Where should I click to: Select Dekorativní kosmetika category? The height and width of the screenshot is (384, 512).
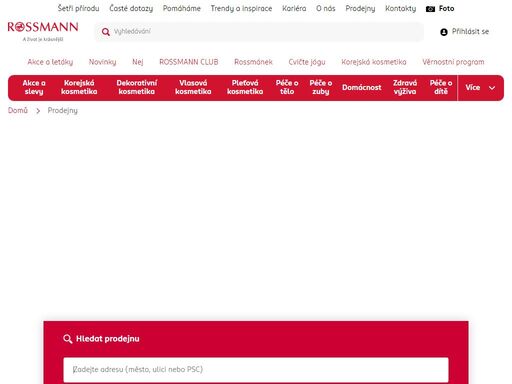pyautogui.click(x=137, y=87)
